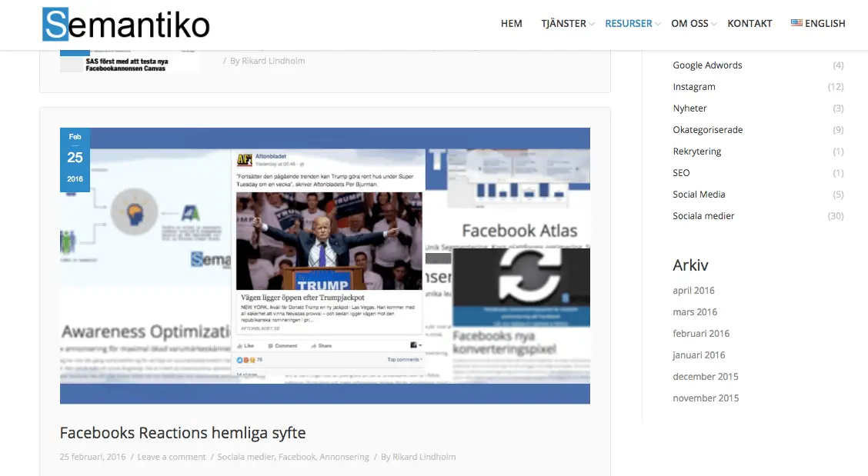Expand the Om oss dropdown arrow
868x476 pixels.
pyautogui.click(x=714, y=25)
